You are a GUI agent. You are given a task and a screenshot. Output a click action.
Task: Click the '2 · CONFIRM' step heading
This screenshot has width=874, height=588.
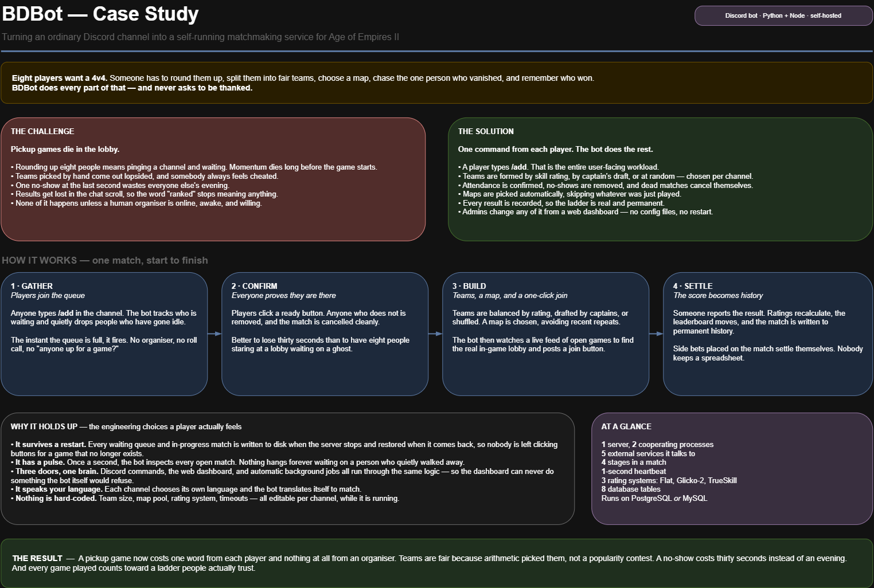tap(254, 286)
